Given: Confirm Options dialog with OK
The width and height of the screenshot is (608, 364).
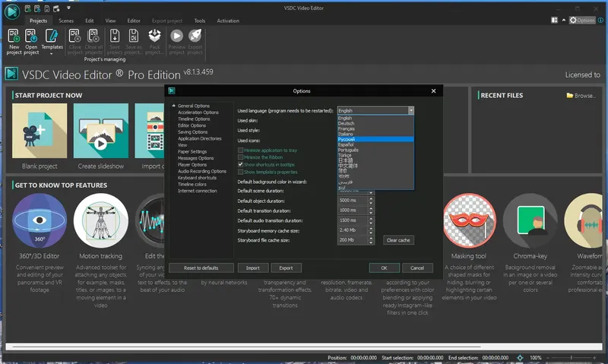Looking at the screenshot, I should 384,267.
